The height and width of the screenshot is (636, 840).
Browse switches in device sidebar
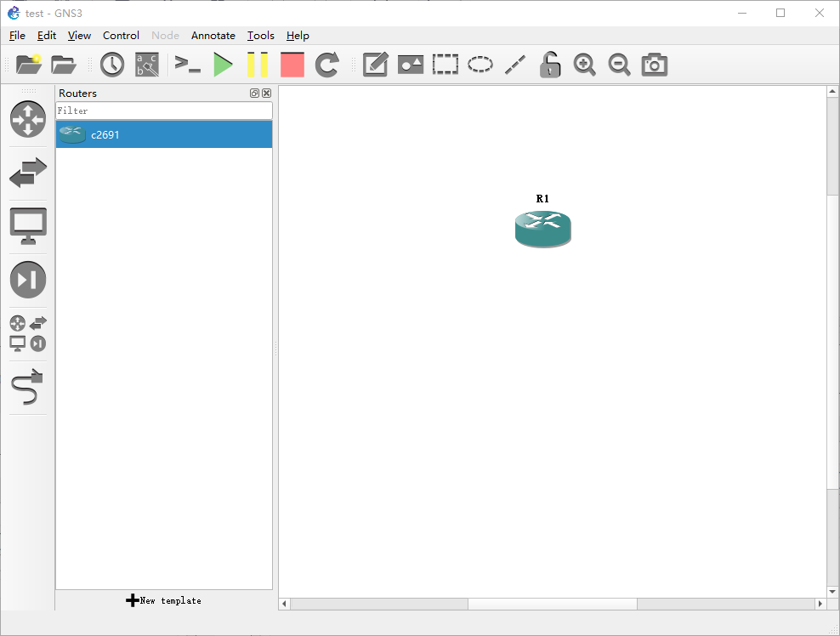(x=28, y=173)
